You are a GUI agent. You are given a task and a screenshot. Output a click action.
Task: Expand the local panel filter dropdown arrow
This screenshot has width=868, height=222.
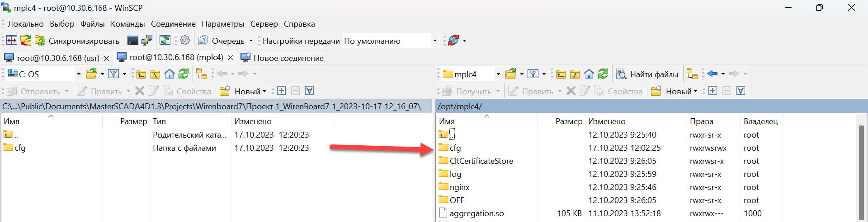pos(124,74)
